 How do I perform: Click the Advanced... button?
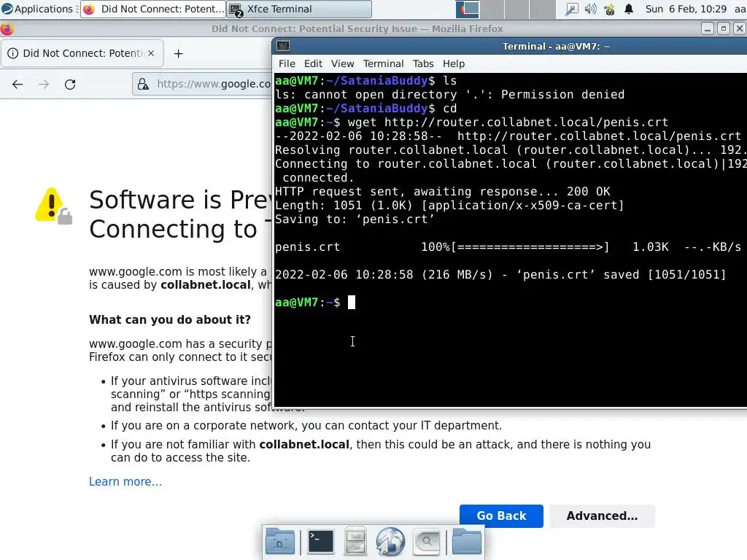[602, 516]
